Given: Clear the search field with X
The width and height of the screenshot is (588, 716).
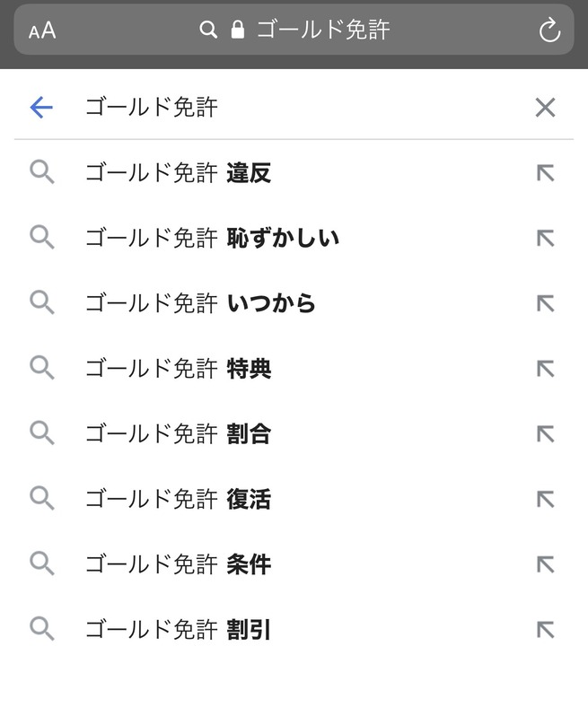Looking at the screenshot, I should [545, 108].
